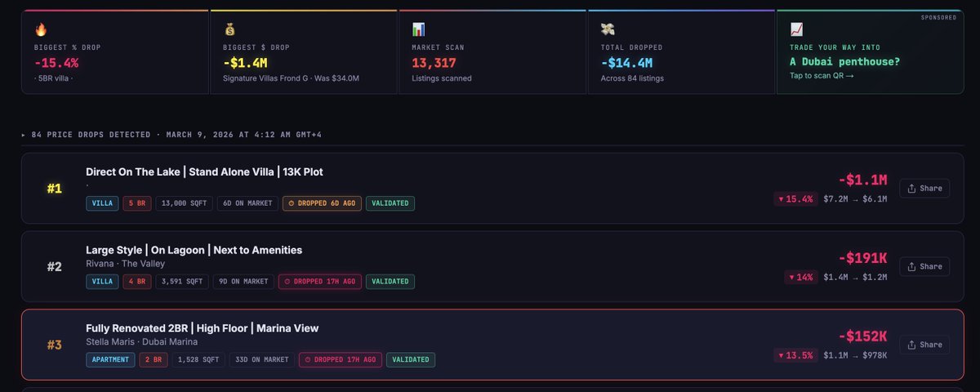Click the -$1.4M biggest dollar drop value
The height and width of the screenshot is (392, 980).
tap(245, 63)
